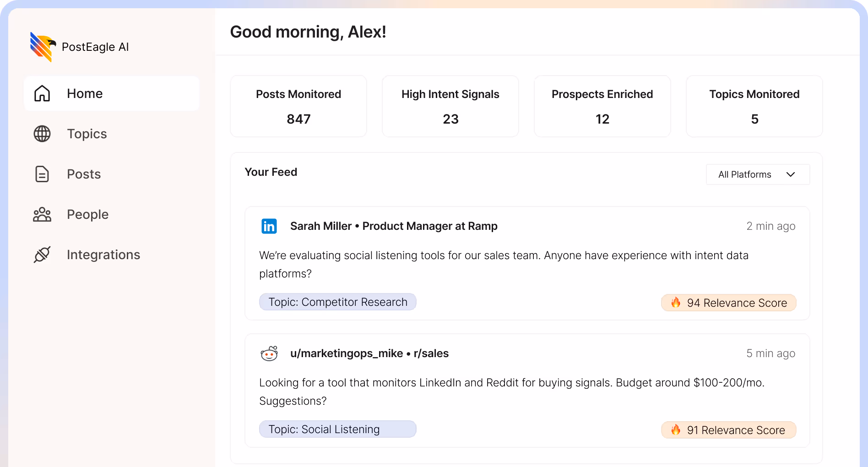Viewport: 868px width, 467px height.
Task: Click the Topic: Competitor Research tag
Action: pos(337,302)
